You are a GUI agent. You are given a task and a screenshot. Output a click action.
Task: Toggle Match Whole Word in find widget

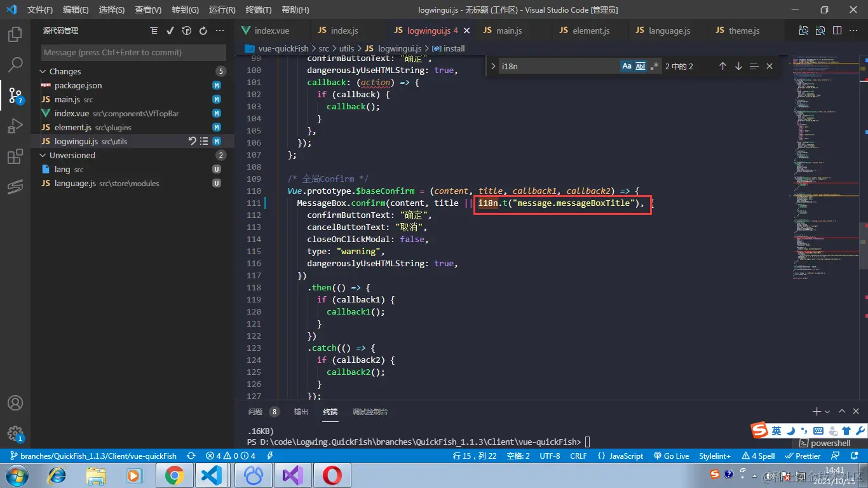click(641, 66)
